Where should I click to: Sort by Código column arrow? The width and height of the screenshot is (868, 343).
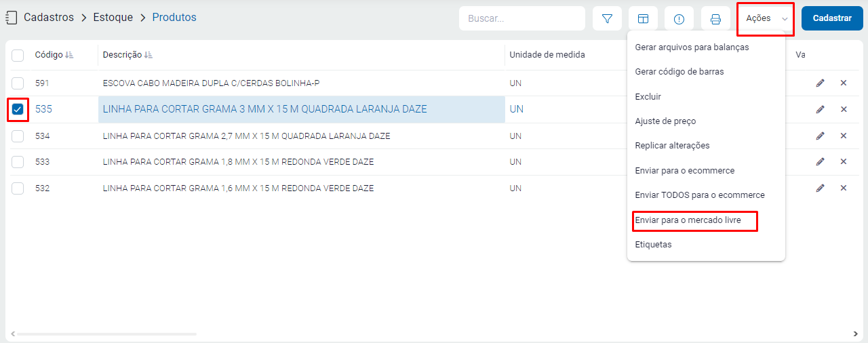tap(69, 55)
